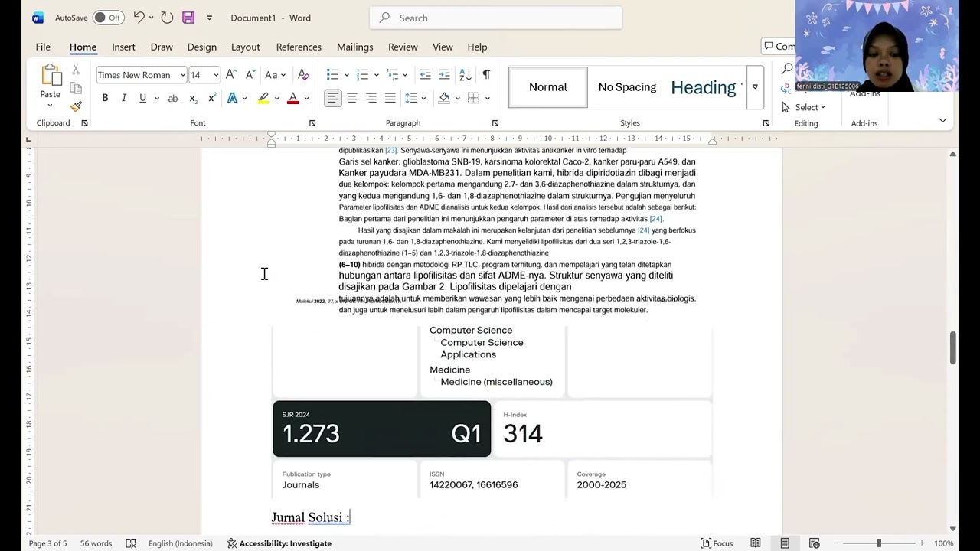Switch to the Draw tab
Image resolution: width=980 pixels, height=551 pixels.
point(162,47)
